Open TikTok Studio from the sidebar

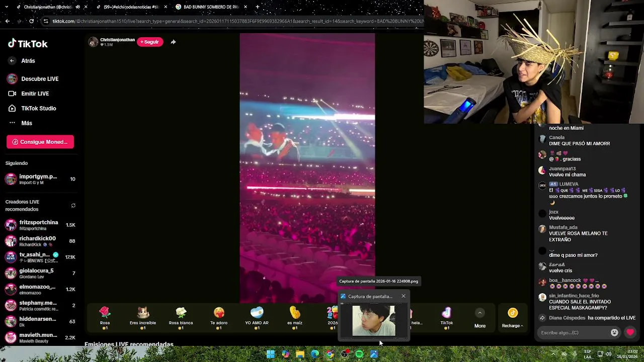coord(32,108)
